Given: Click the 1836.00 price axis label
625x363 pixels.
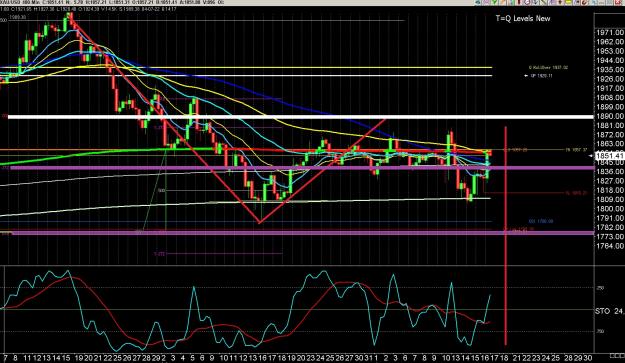Looking at the screenshot, I should coord(610,172).
